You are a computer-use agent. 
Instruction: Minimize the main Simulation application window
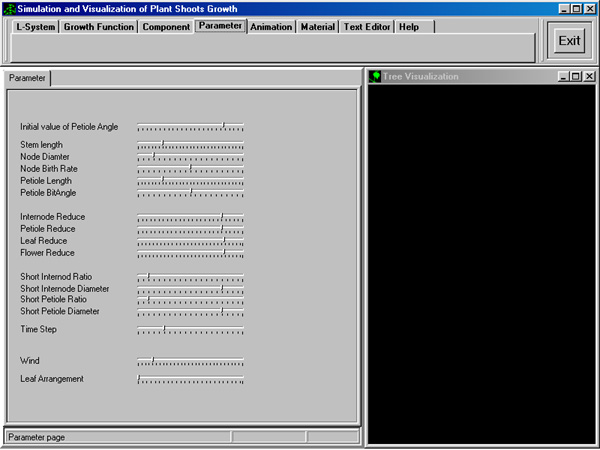coord(564,9)
